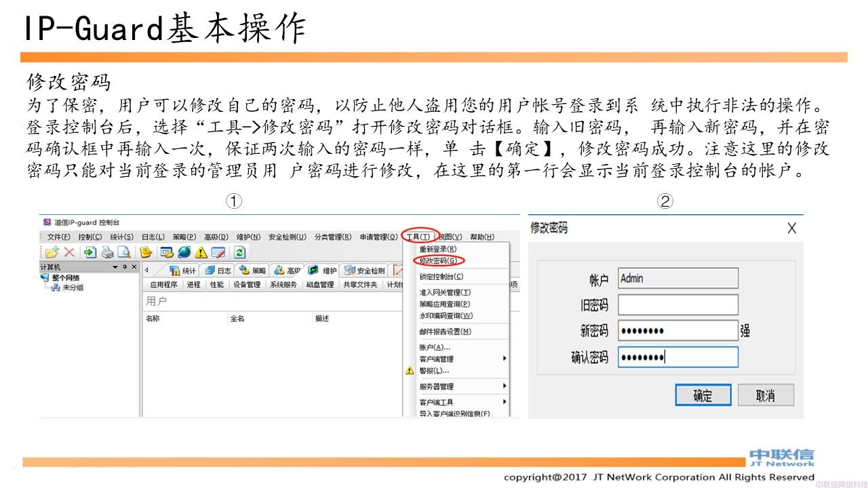
Task: Click the IP-guard console title icon
Action: [47, 222]
